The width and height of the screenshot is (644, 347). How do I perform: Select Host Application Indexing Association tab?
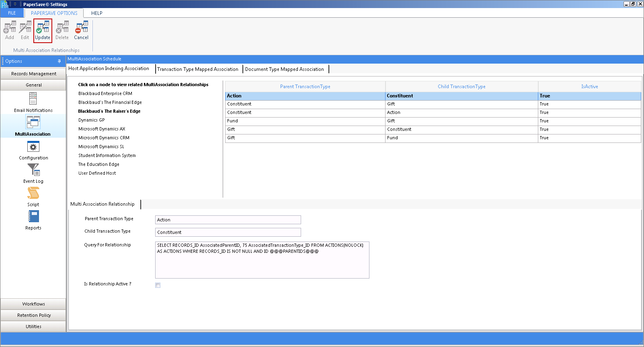109,68
